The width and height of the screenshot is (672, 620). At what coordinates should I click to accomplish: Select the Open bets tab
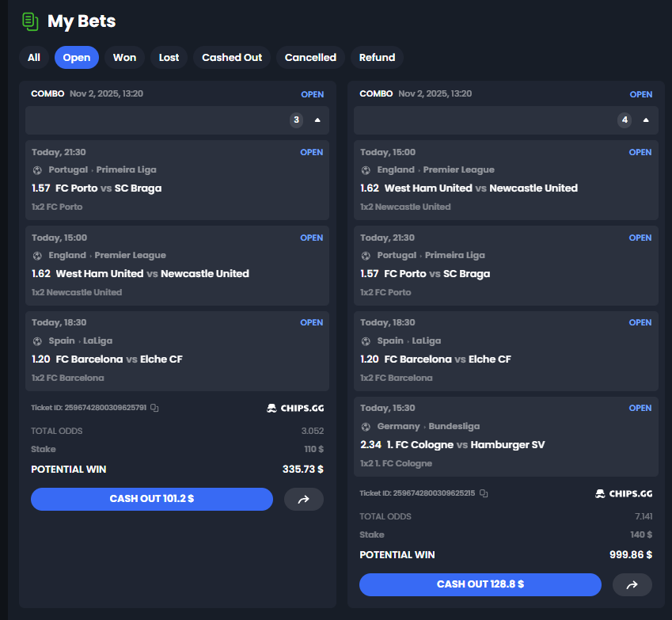coord(77,58)
